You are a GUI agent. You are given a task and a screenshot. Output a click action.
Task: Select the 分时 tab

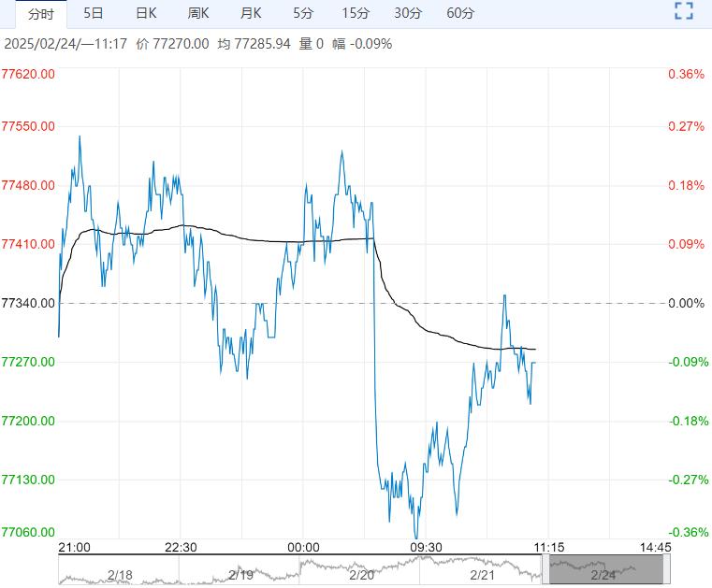coord(40,13)
